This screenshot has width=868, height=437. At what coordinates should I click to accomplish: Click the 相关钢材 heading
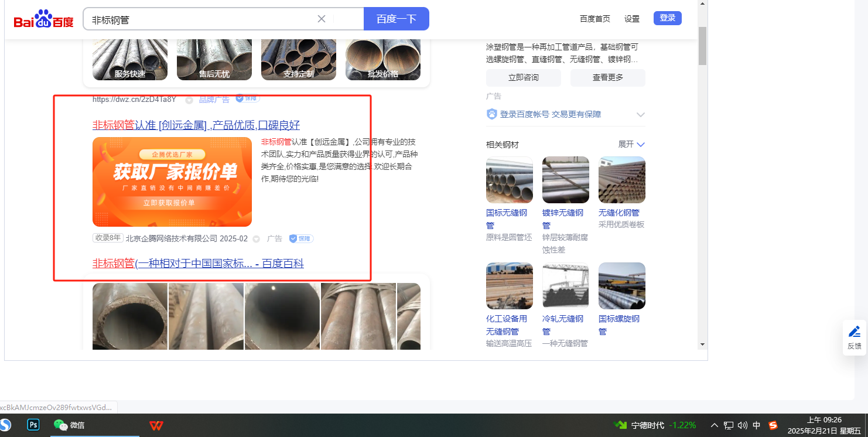coord(503,145)
